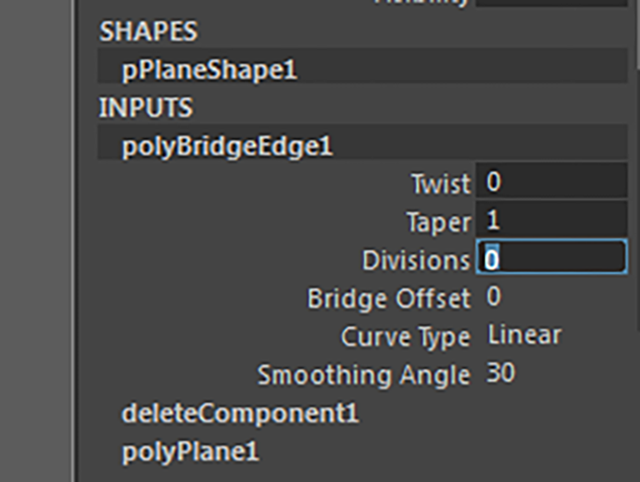Select the Taper attribute label
Screen dimensions: 640x482
tap(438, 222)
